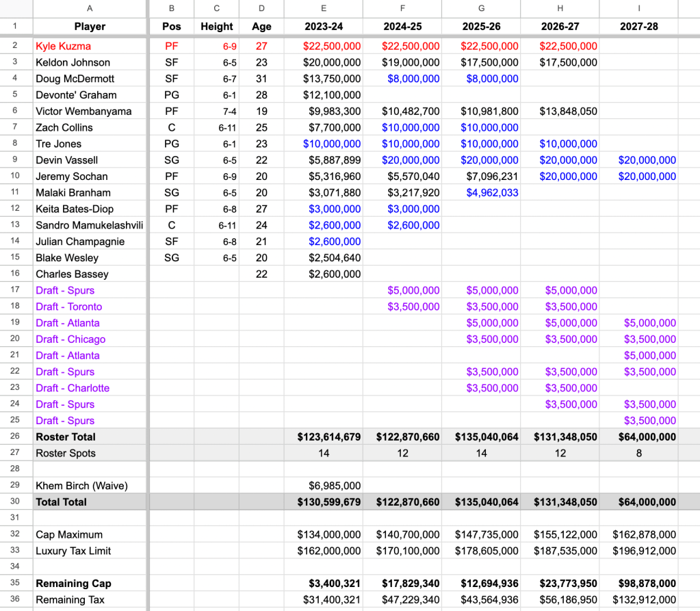Select the column I header letter
700x611 pixels.
click(639, 8)
